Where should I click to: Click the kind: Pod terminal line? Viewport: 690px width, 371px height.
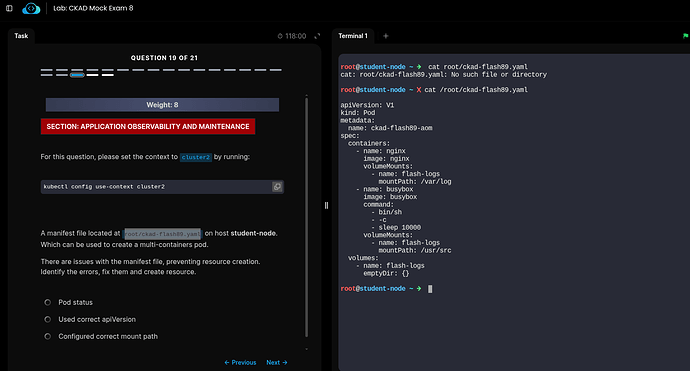(x=358, y=113)
